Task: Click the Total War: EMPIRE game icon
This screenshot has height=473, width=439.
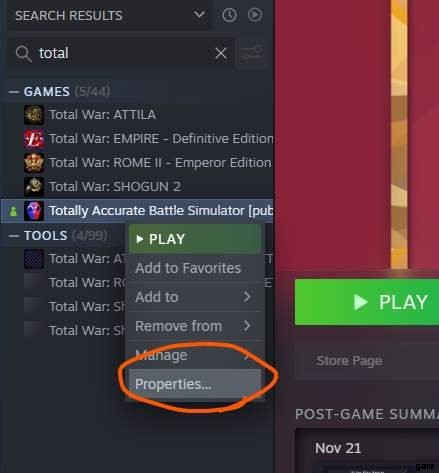Action: click(34, 139)
